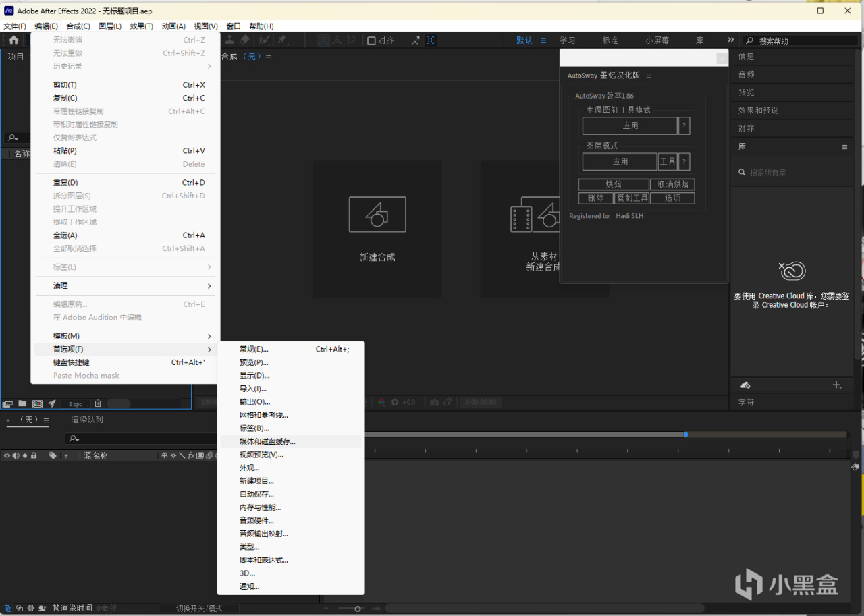Toggle the solo column dot in timeline
Screen dimensions: 864x616
point(25,455)
